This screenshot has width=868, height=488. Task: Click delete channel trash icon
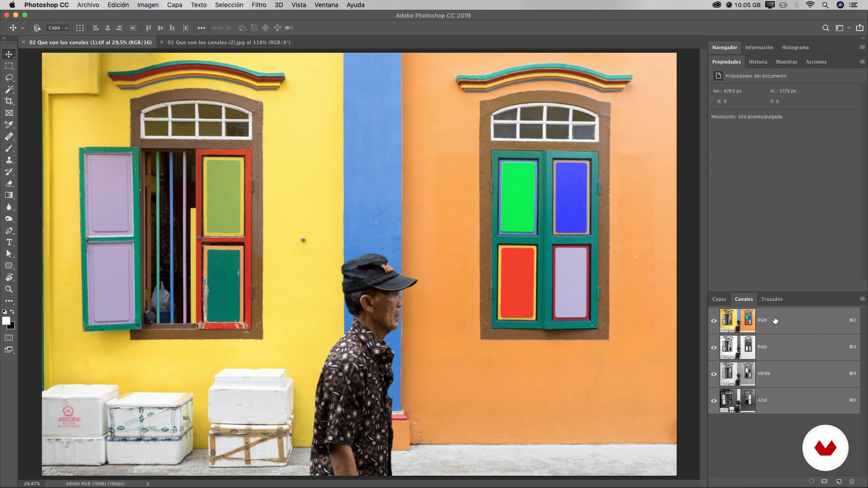coord(852,482)
